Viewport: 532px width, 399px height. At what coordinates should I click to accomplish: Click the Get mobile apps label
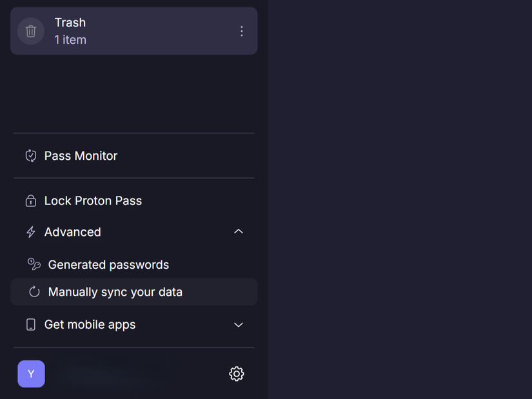tap(90, 325)
